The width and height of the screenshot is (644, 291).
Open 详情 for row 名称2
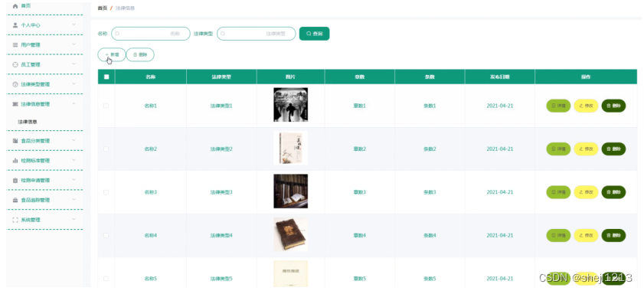558,149
